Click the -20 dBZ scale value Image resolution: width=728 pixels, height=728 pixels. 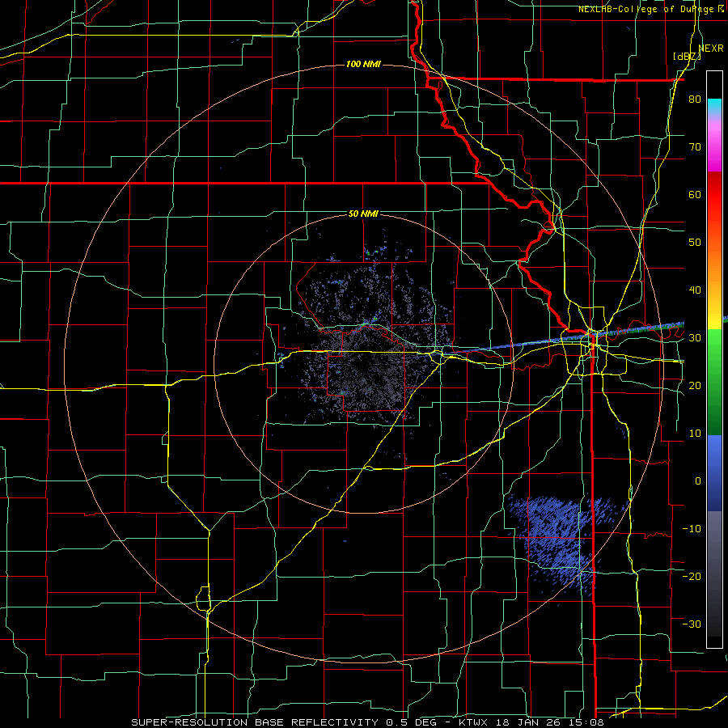click(692, 576)
